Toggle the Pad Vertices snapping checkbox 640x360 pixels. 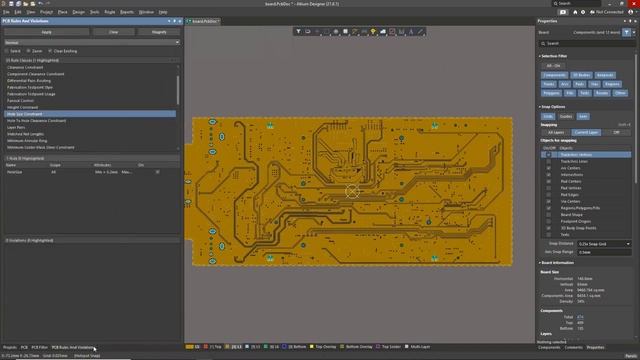549,188
